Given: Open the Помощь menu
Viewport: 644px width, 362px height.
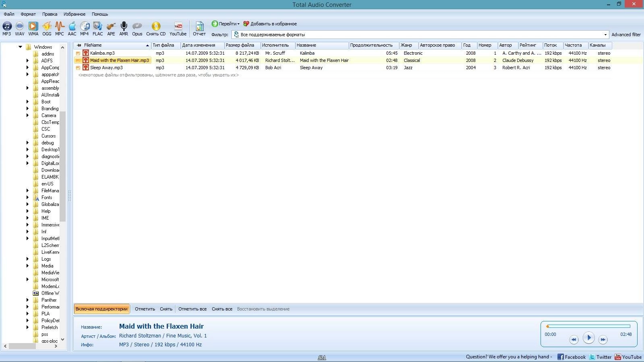Looking at the screenshot, I should coord(100,14).
